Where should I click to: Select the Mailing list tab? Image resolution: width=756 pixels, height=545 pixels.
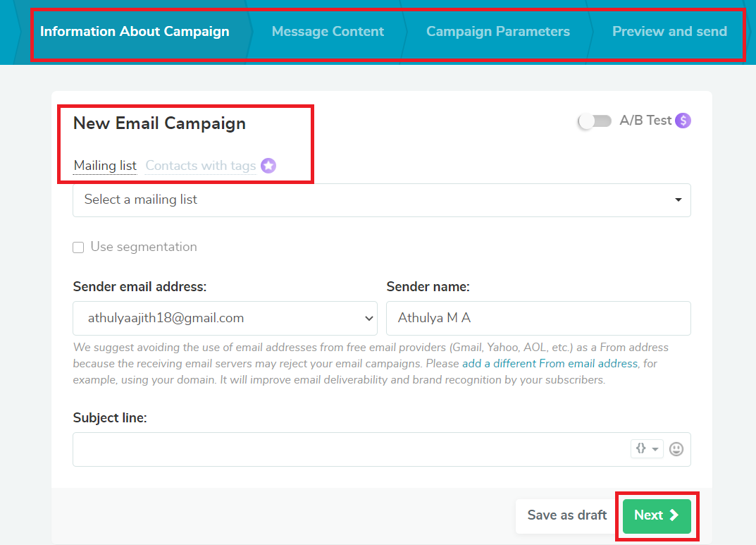tap(105, 166)
